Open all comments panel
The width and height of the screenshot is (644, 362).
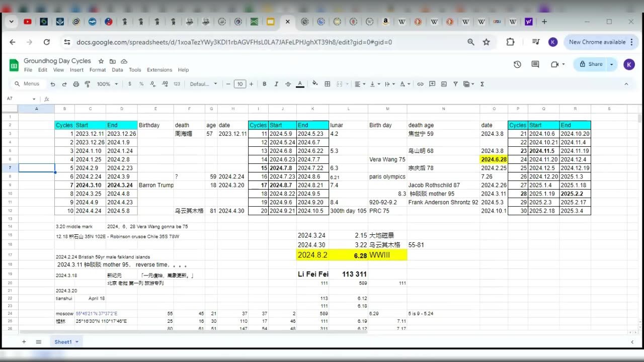click(535, 64)
